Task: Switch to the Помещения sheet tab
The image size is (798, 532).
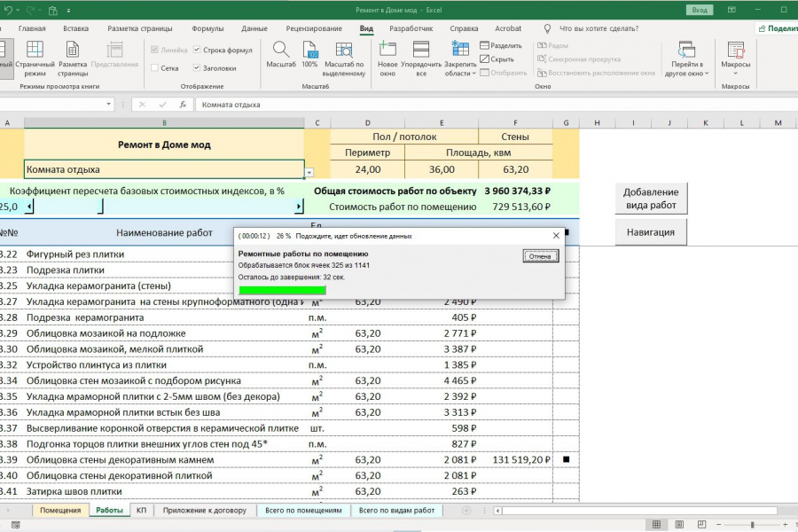Action: (60, 511)
